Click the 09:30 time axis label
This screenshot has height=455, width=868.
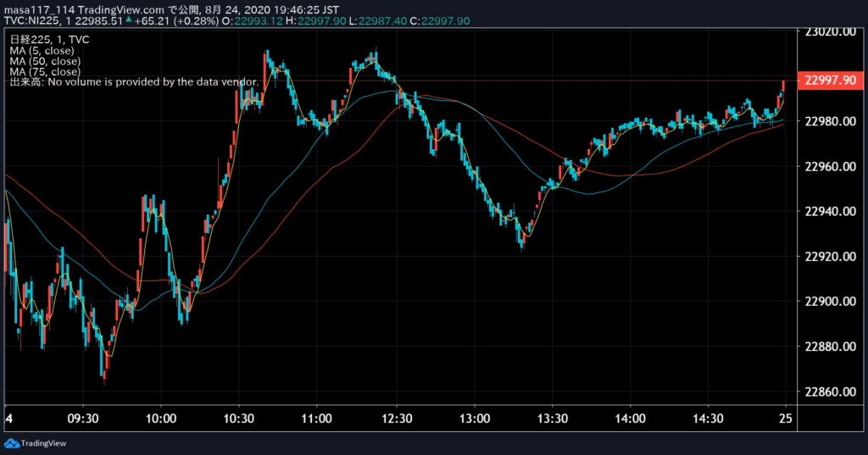pos(83,419)
